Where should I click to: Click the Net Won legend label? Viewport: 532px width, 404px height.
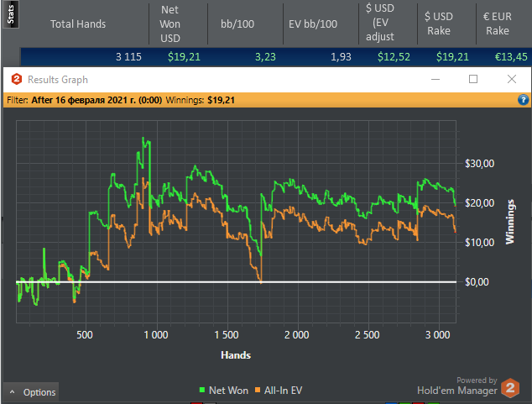coord(229,391)
